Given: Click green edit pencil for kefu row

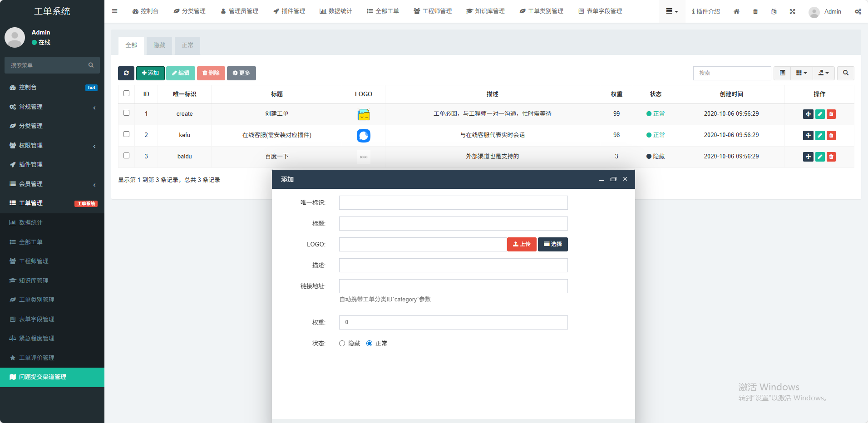Looking at the screenshot, I should click(x=820, y=135).
